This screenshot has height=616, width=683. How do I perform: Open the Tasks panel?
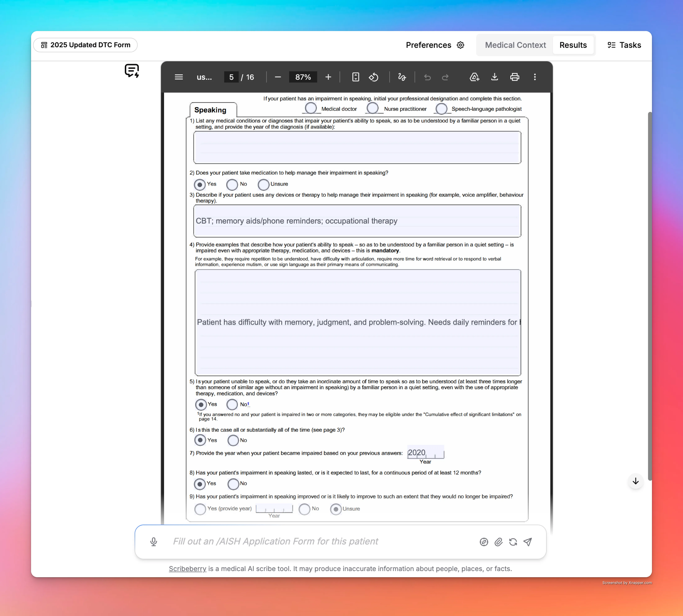624,45
